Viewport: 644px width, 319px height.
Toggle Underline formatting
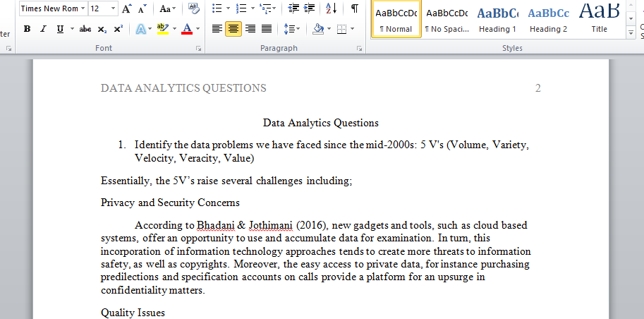coord(61,29)
